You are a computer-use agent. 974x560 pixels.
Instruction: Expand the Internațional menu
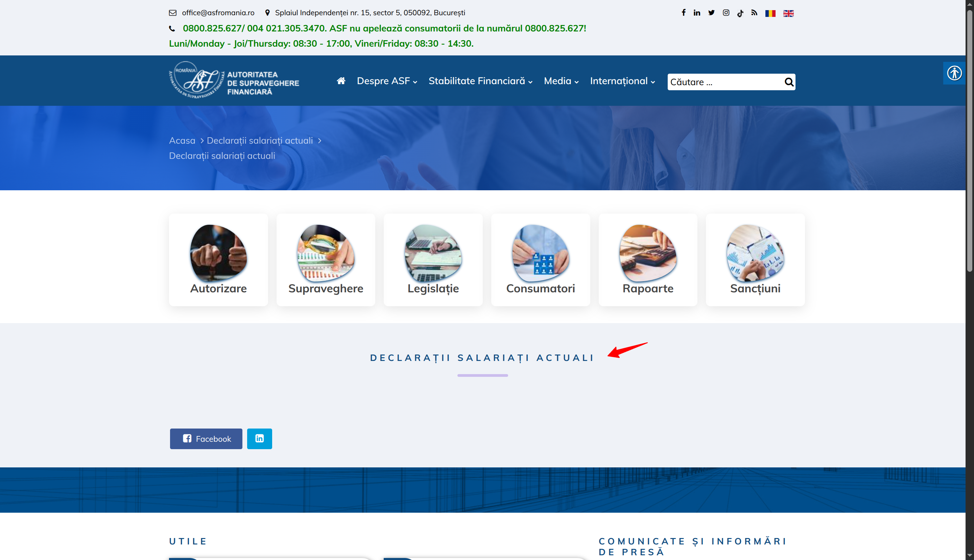pos(622,81)
